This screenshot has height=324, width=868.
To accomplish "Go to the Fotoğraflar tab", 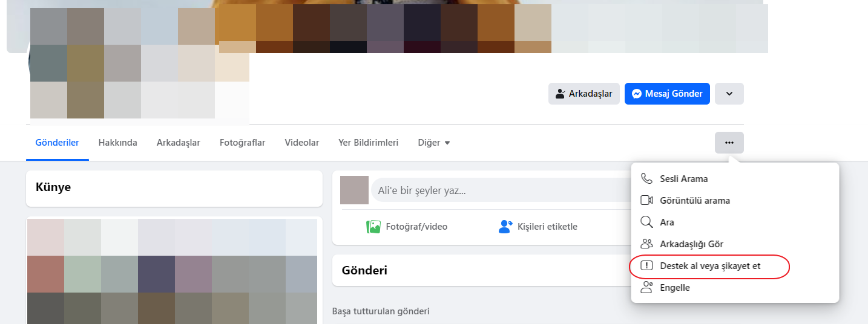I will tap(243, 143).
